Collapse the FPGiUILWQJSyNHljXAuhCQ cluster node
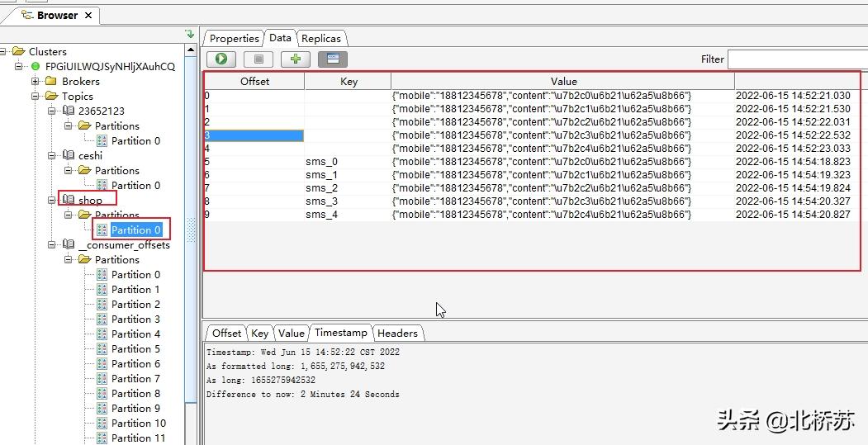This screenshot has width=868, height=445. (19, 66)
